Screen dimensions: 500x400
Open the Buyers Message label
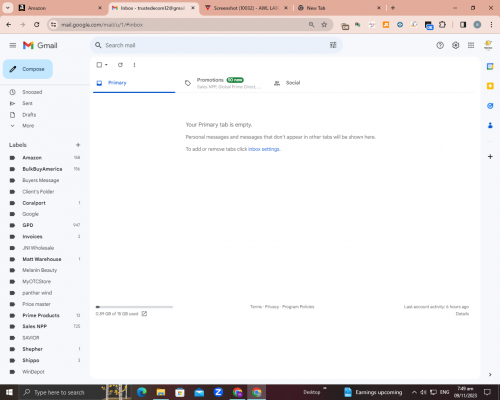pos(41,180)
